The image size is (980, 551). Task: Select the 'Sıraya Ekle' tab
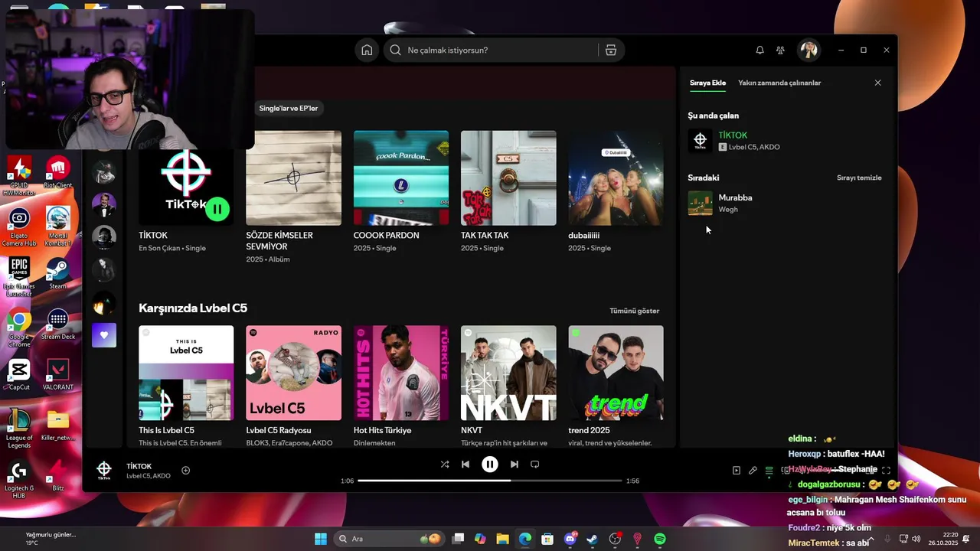pos(707,83)
